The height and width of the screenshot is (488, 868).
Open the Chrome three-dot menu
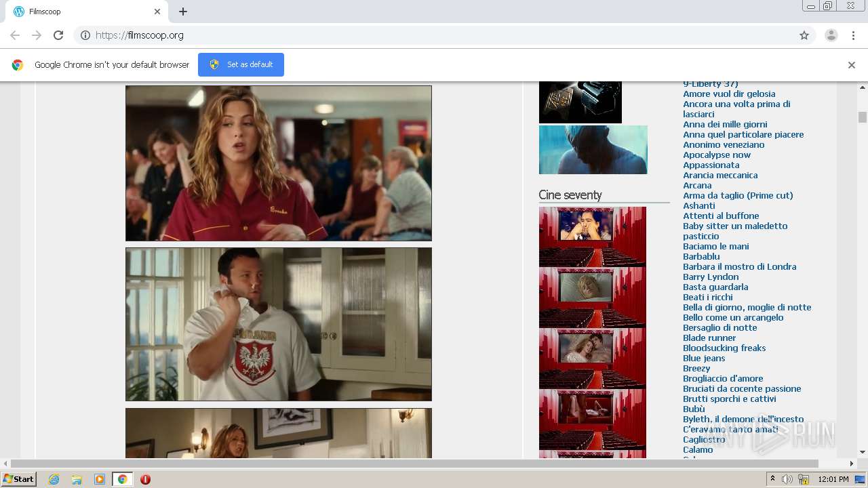[x=853, y=35]
